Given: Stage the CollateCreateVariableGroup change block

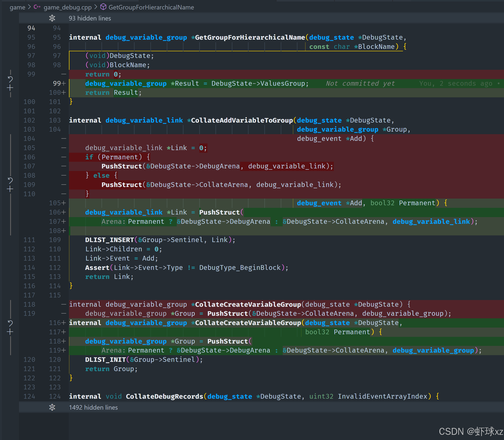Looking at the screenshot, I should (x=10, y=332).
